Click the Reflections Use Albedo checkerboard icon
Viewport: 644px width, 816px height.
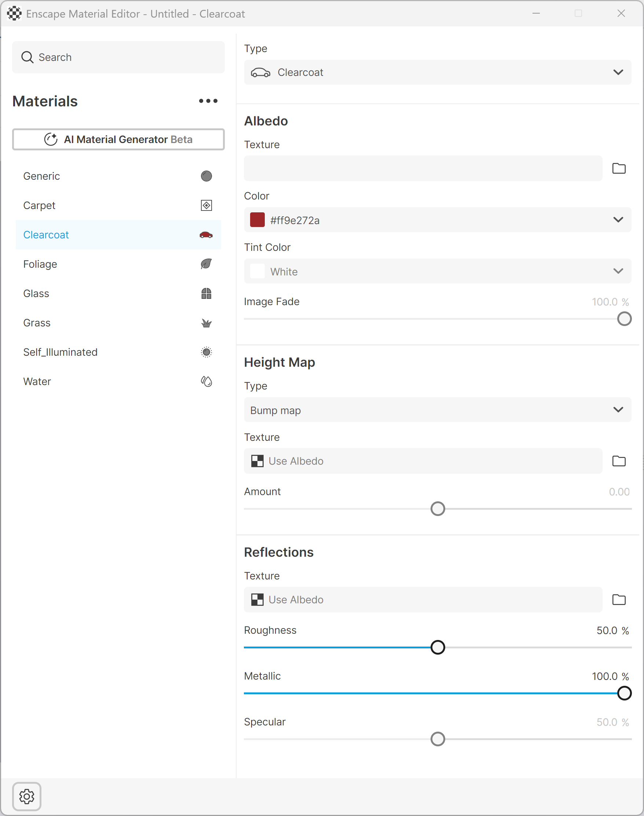pos(257,600)
